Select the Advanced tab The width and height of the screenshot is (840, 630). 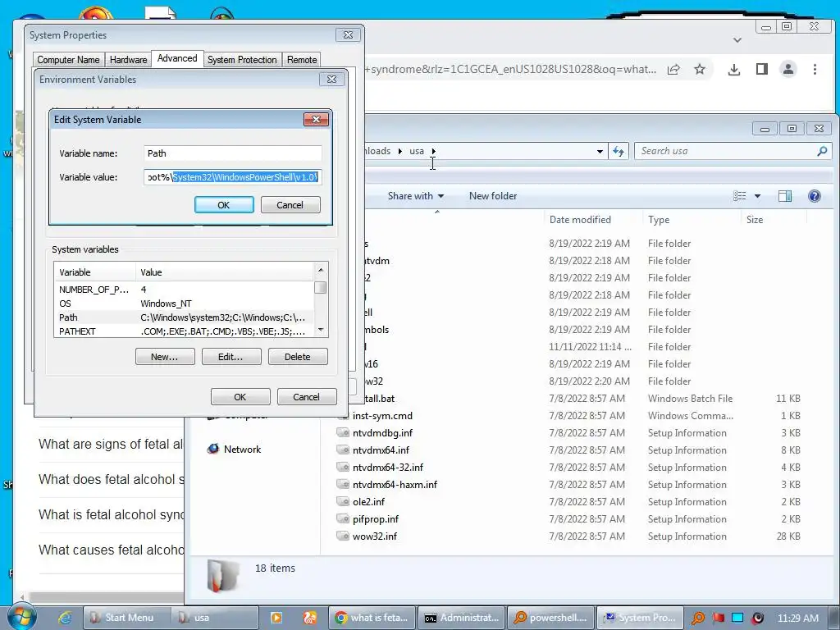click(x=177, y=58)
